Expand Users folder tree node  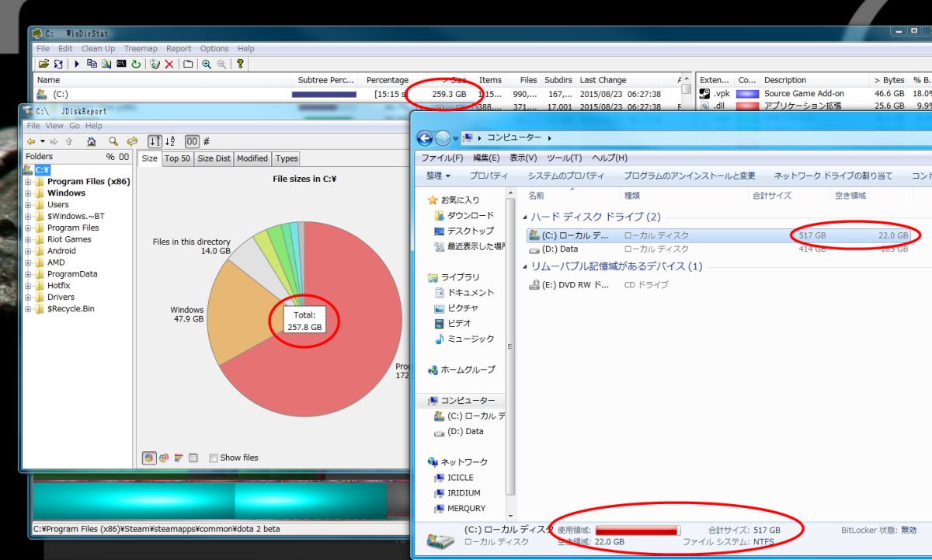(x=29, y=205)
